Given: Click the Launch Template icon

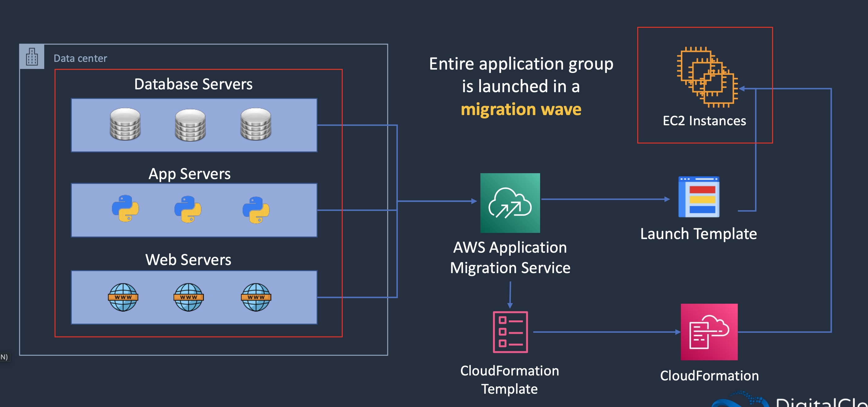Looking at the screenshot, I should 698,197.
